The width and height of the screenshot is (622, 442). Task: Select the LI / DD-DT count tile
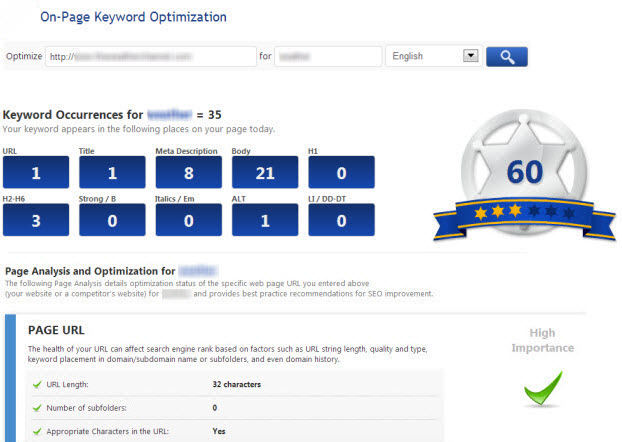tap(342, 220)
